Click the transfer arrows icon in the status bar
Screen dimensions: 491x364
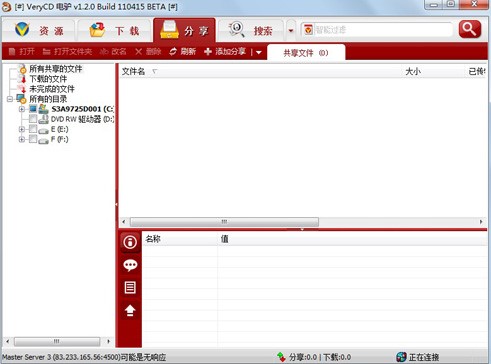click(281, 357)
